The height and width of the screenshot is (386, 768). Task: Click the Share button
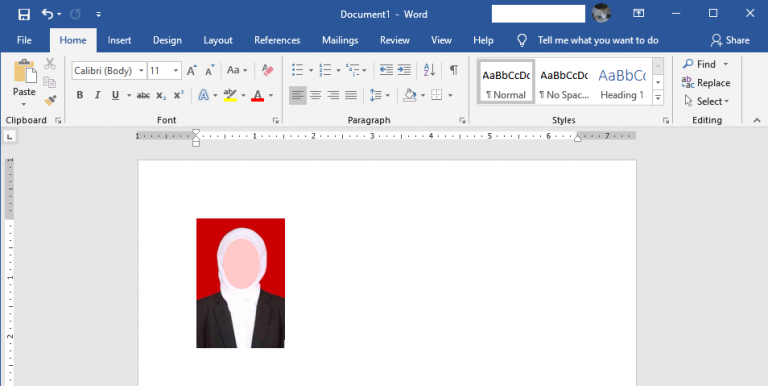pyautogui.click(x=730, y=41)
